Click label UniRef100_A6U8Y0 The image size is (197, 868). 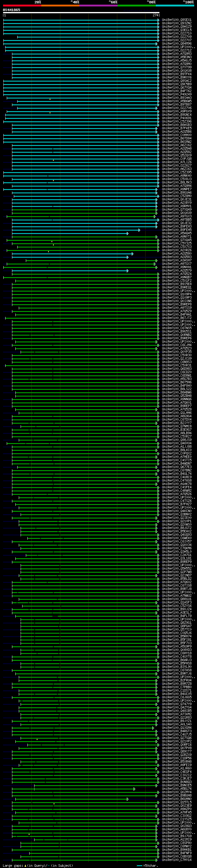[176, 829]
